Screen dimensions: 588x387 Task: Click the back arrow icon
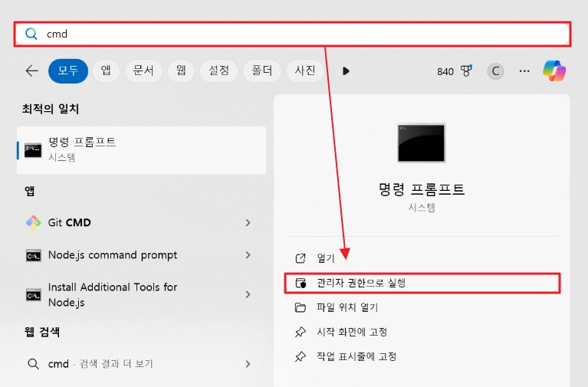(31, 71)
